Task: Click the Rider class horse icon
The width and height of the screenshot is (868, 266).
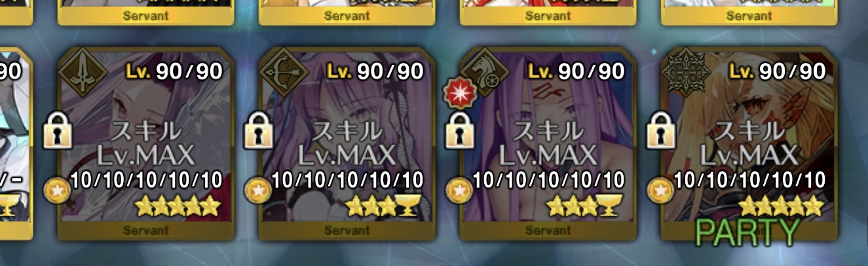Action: 485,73
